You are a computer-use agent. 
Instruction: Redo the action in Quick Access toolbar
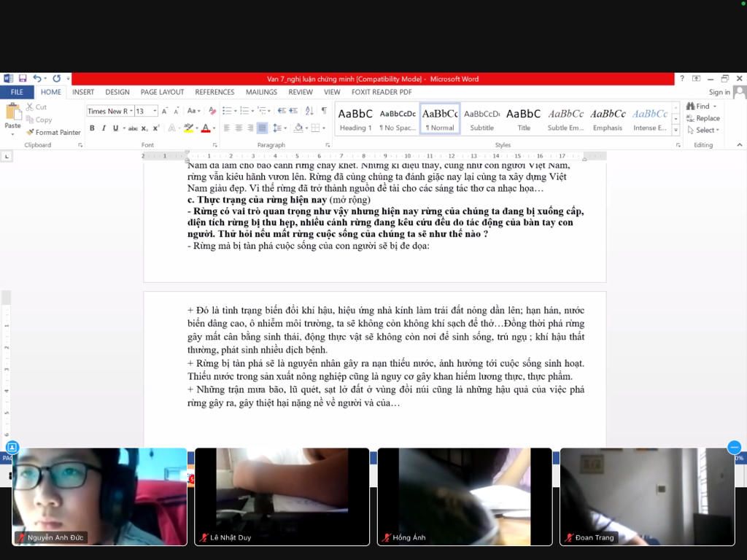click(x=57, y=78)
